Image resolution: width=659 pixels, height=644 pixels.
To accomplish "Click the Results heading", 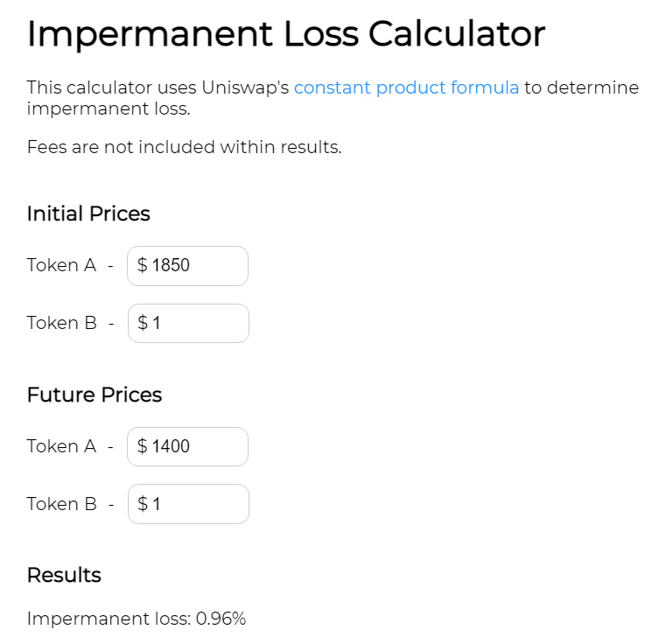I will (x=64, y=575).
